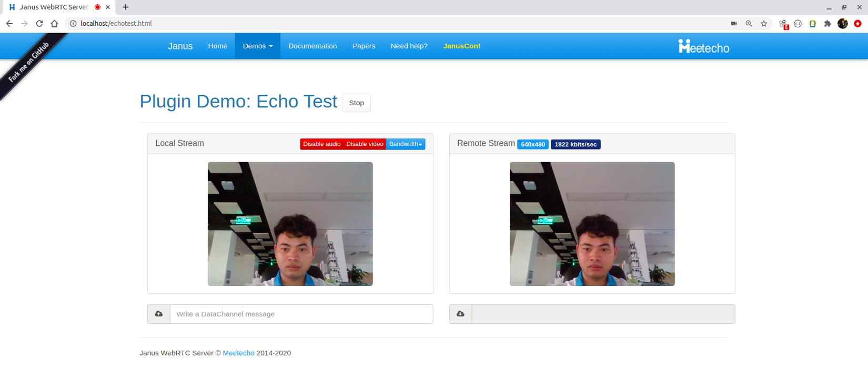Open the browser profile avatar

tap(843, 24)
